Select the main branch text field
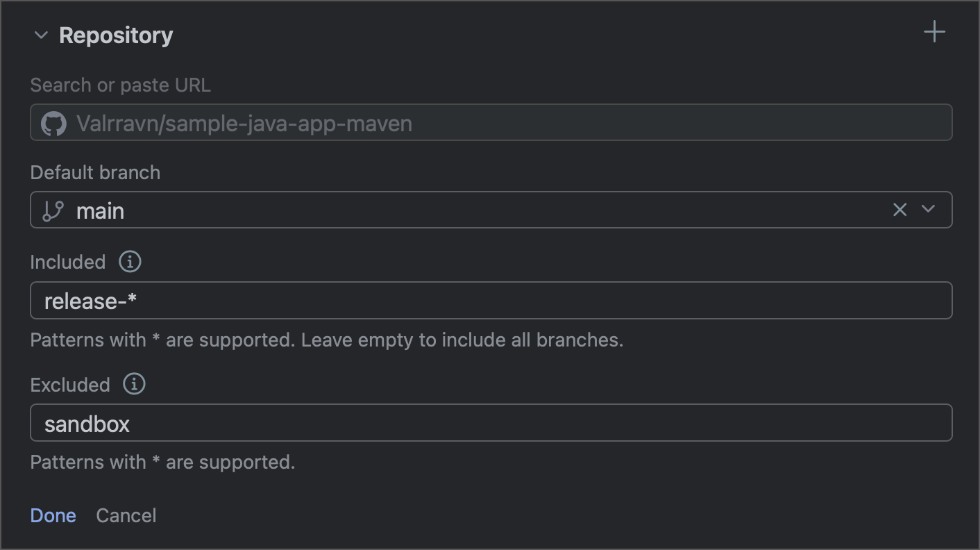The width and height of the screenshot is (980, 550). (416, 210)
